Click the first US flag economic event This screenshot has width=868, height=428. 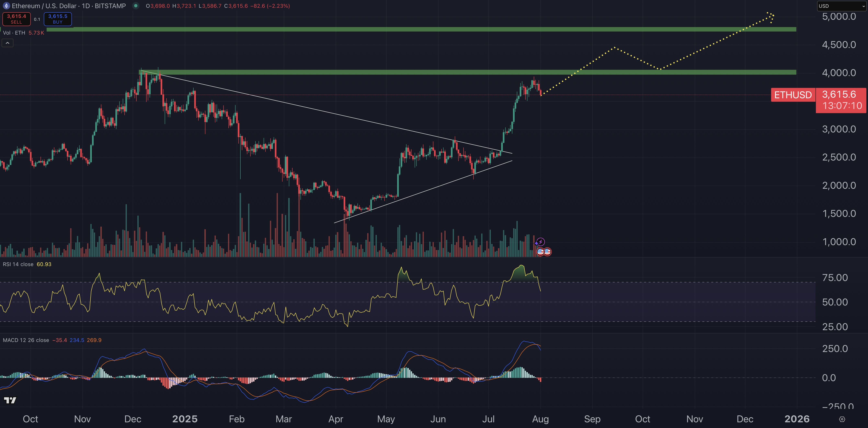(x=540, y=252)
